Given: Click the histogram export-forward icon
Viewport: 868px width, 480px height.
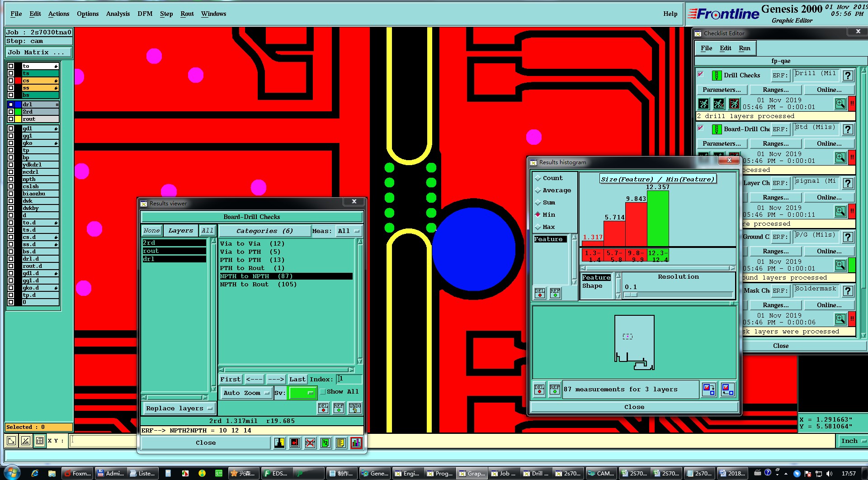Looking at the screenshot, I should tap(709, 390).
